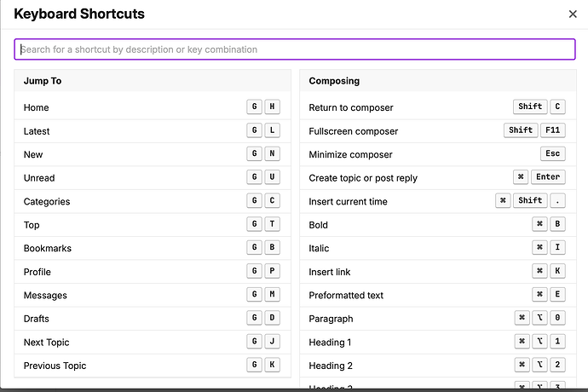588x392 pixels.
Task: Select the Unread shortcut entry
Action: [x=39, y=178]
